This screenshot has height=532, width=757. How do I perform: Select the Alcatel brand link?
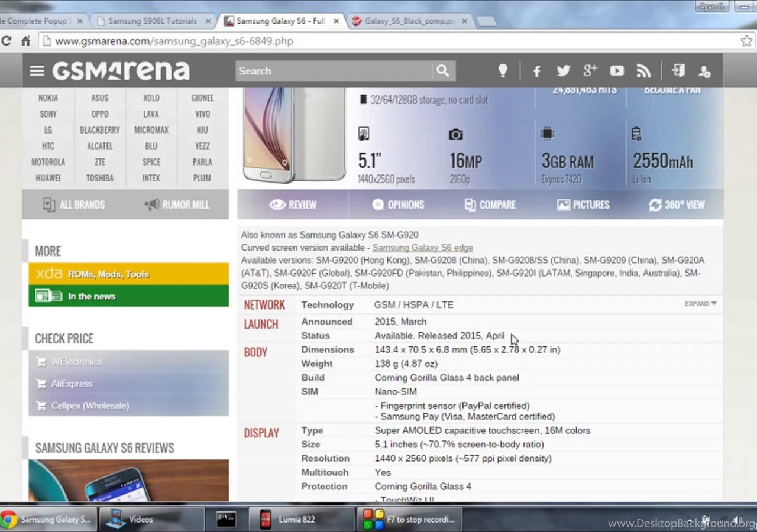pos(100,146)
